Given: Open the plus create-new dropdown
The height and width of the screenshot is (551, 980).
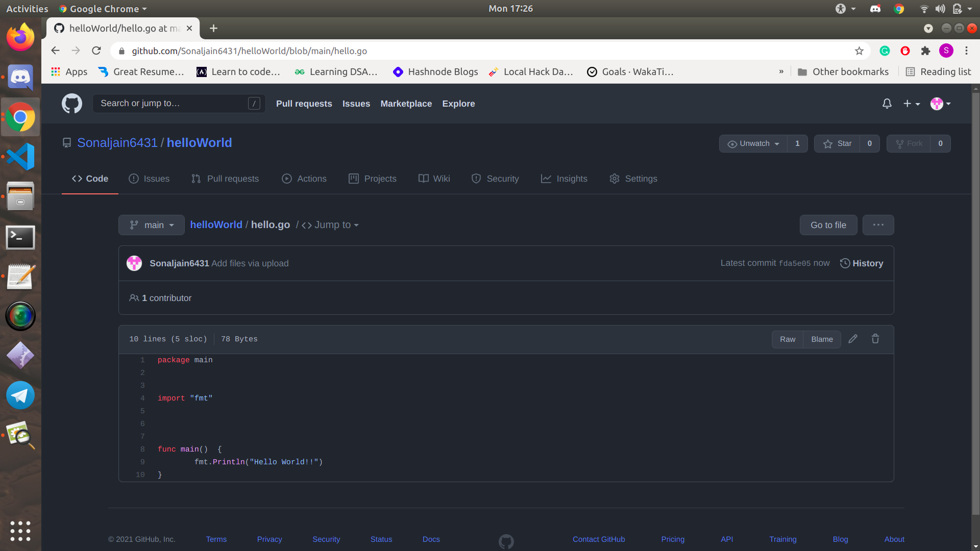Looking at the screenshot, I should coord(911,104).
